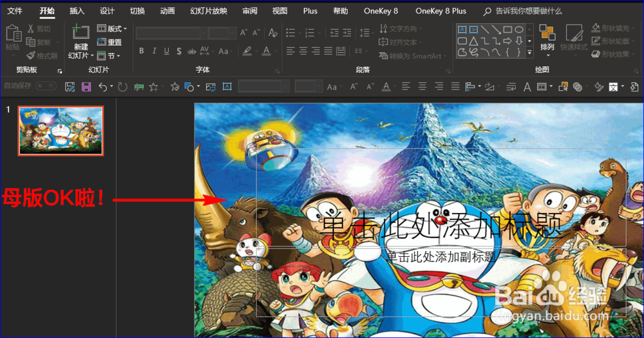Toggle text Shadow (S) formatting
This screenshot has width=644, height=338.
(179, 51)
